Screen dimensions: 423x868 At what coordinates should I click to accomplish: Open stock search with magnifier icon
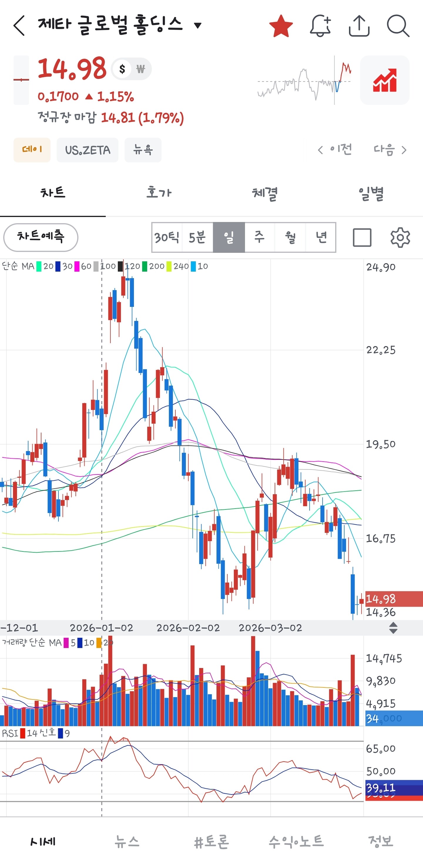click(398, 26)
